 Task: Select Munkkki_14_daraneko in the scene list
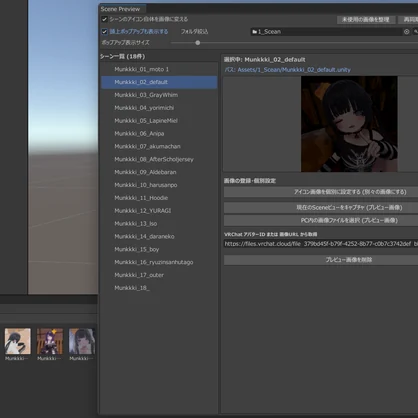tap(159, 236)
